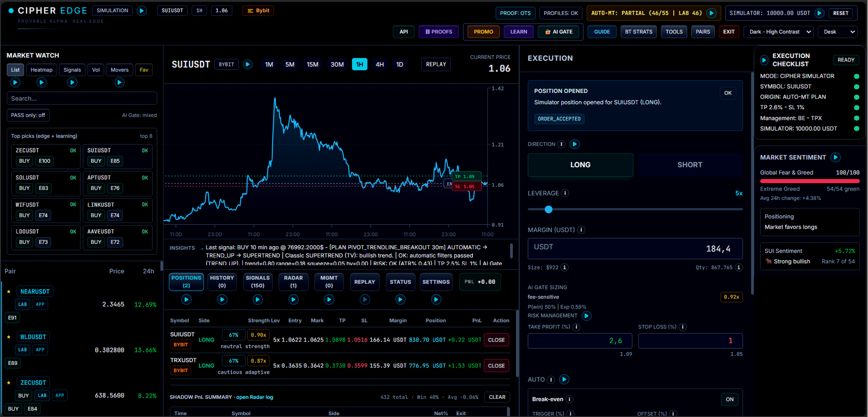Click the open Radar log link
Viewport: 868px width, 417px height.
[x=255, y=397]
